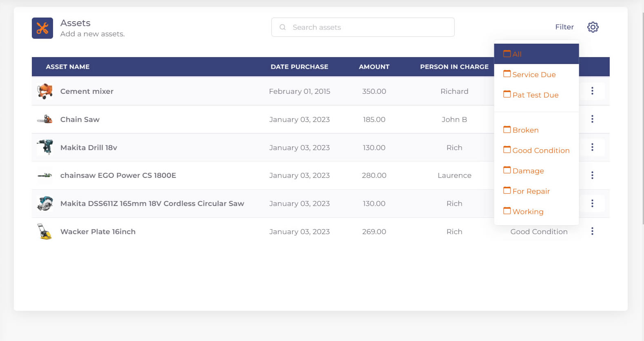This screenshot has height=341, width=644.
Task: Click the Wacker Plate 16inch thumbnail
Action: (45, 232)
